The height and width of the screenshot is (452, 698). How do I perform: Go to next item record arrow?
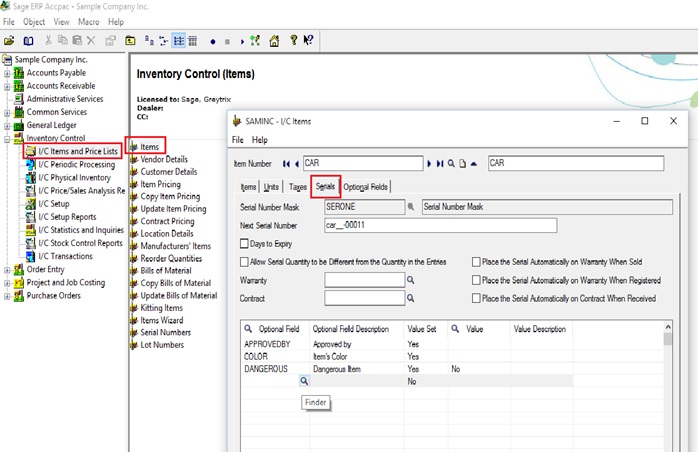coord(429,163)
